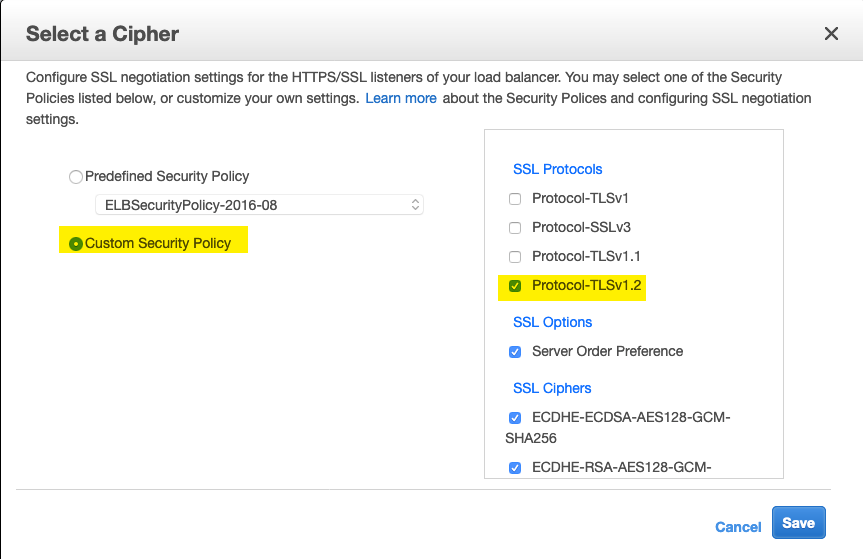Select the Predefined Security Policy radio button
Image resolution: width=863 pixels, height=559 pixels.
[x=76, y=177]
